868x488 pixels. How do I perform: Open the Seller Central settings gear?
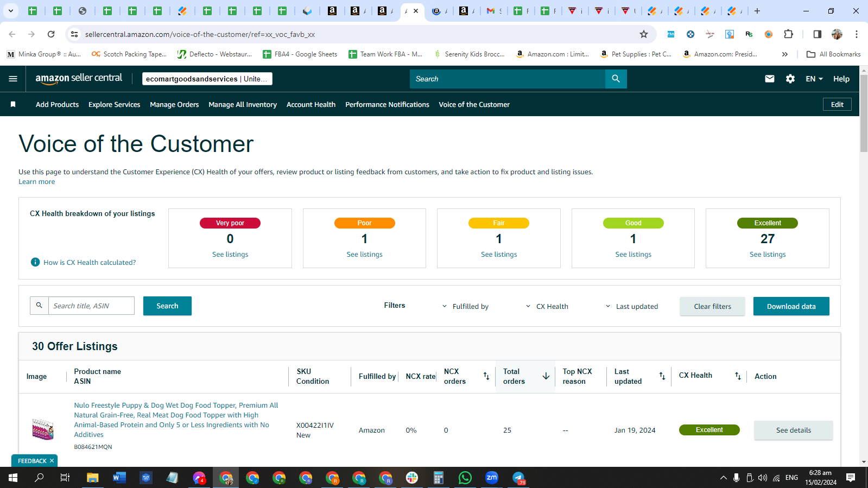[x=790, y=79]
